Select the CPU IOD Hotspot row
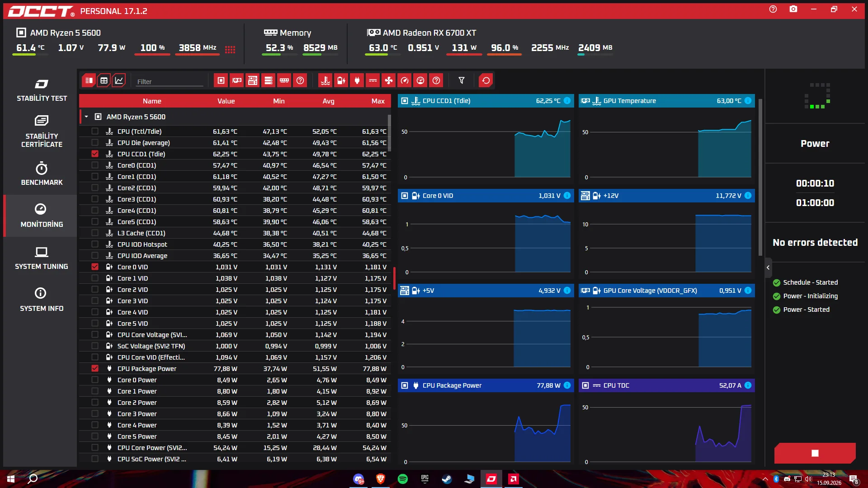This screenshot has height=488, width=868. pos(235,244)
